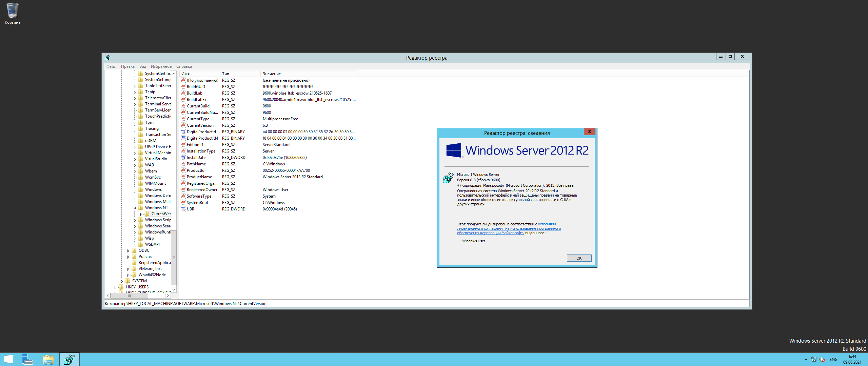This screenshot has height=366, width=868.
Task: Click tree pane scroll up arrow
Action: [x=174, y=74]
